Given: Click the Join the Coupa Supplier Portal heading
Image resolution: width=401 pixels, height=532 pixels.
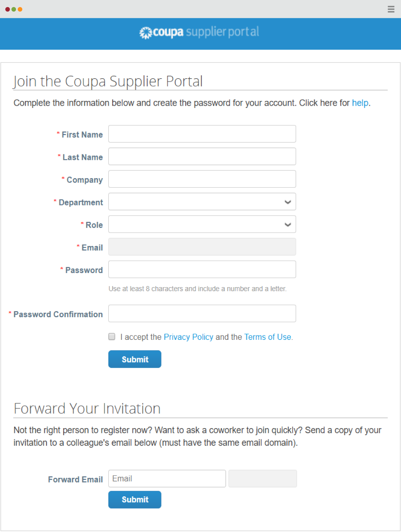Looking at the screenshot, I should (x=108, y=81).
